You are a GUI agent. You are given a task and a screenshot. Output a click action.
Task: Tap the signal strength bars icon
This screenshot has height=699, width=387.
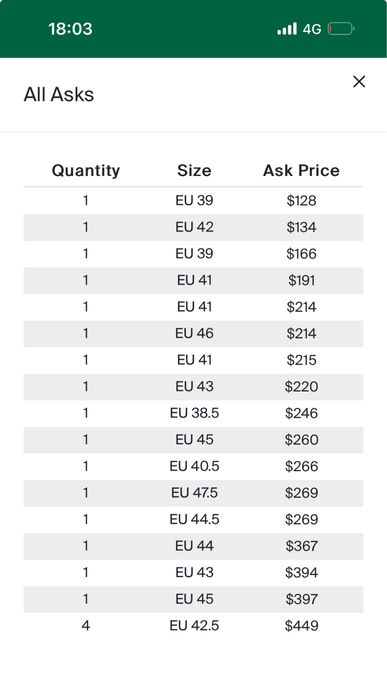coord(287,29)
